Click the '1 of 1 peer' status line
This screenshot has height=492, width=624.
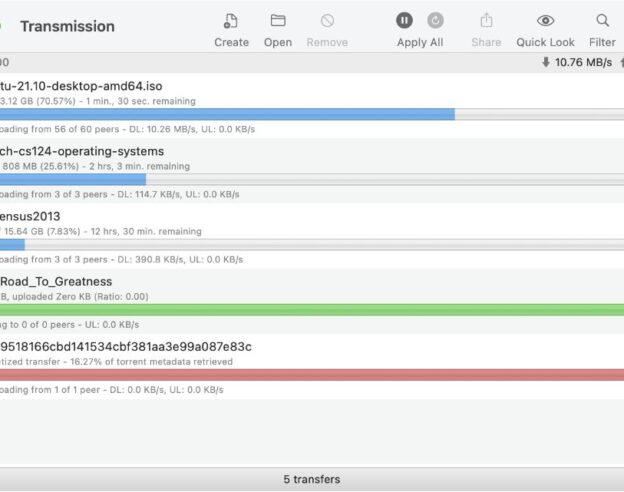tap(111, 390)
